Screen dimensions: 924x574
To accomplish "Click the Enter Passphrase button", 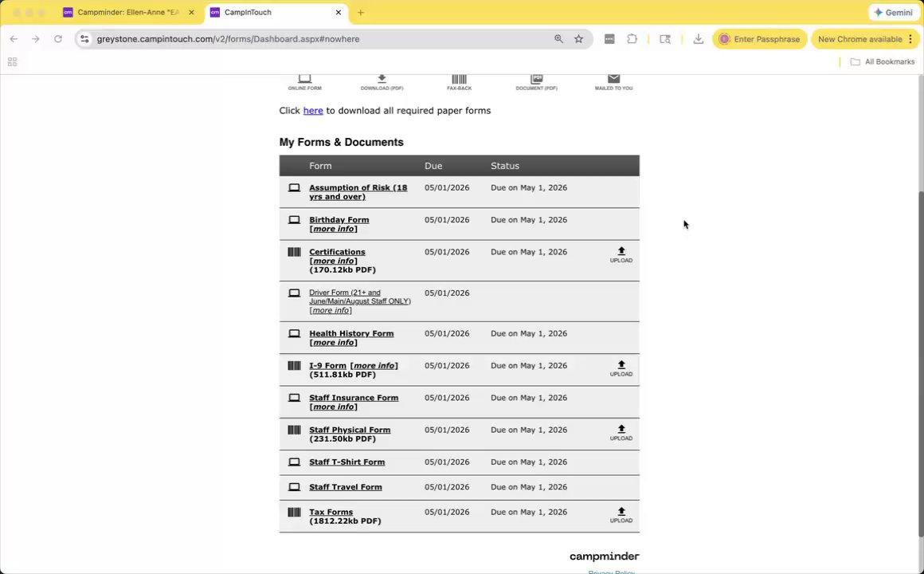I will pos(760,39).
